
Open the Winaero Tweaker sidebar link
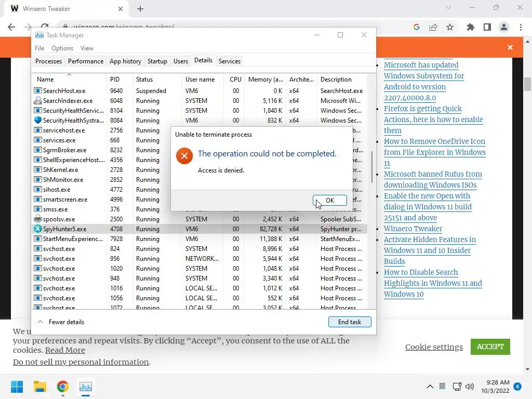coord(413,229)
